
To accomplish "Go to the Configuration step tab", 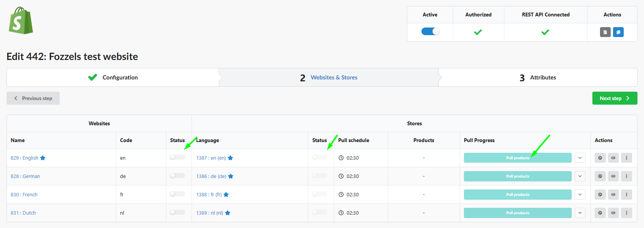I will (113, 78).
